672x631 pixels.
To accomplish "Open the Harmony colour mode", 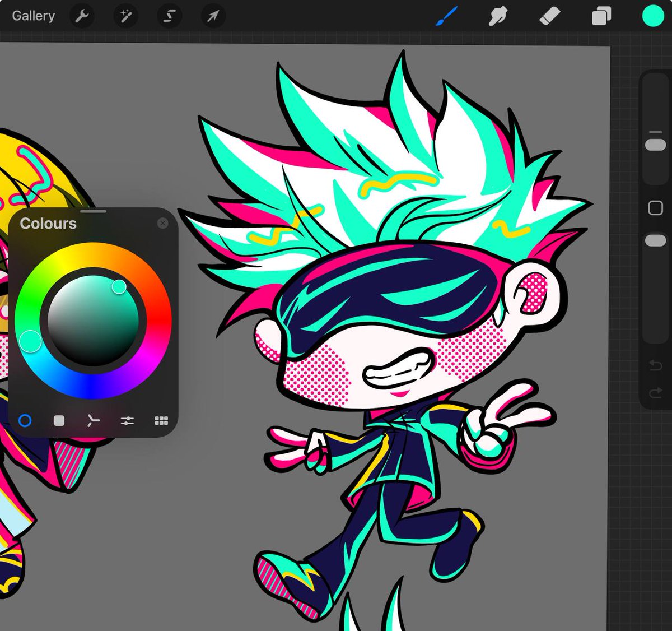I will coord(94,420).
